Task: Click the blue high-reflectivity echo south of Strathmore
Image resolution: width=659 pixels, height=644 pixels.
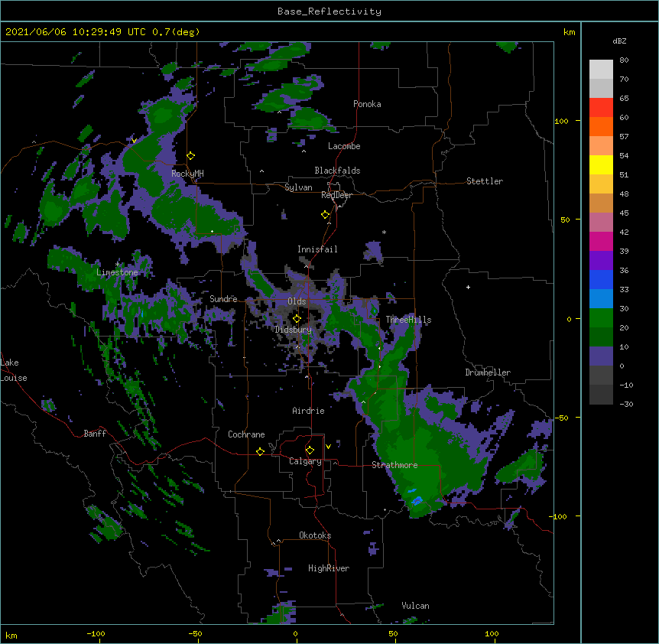Action: click(417, 500)
